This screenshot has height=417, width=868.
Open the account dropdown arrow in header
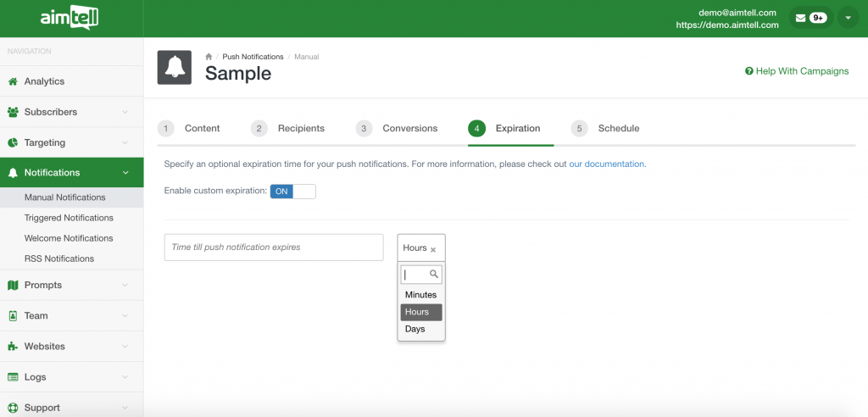click(x=848, y=18)
